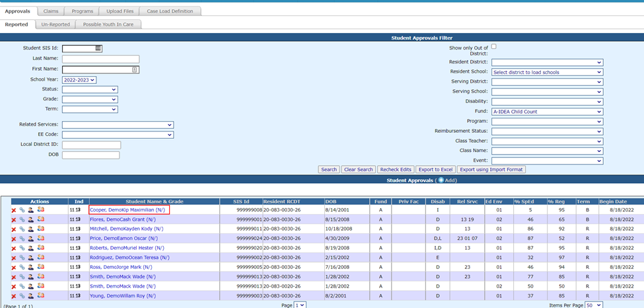644x308 pixels.
Task: Click two-people icon in Flores row
Action: tap(40, 219)
